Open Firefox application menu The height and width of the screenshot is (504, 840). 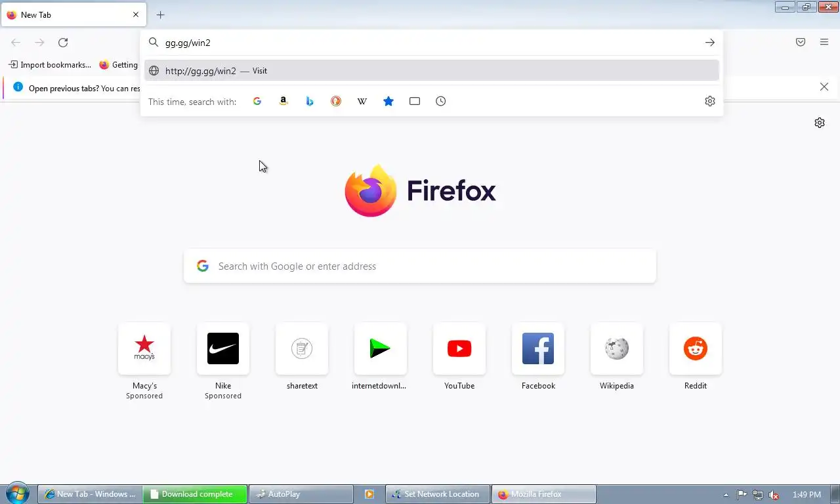point(824,43)
